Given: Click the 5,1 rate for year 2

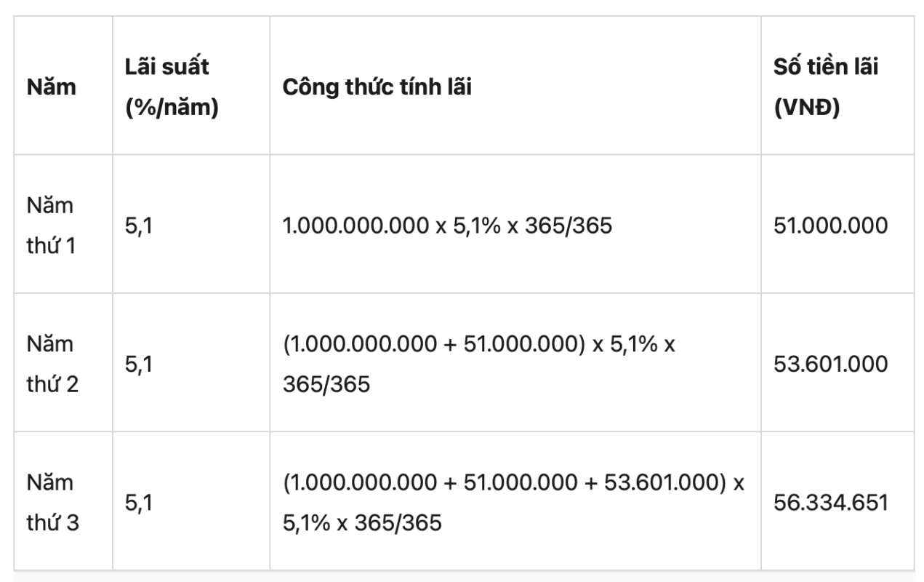Looking at the screenshot, I should pos(139,363).
